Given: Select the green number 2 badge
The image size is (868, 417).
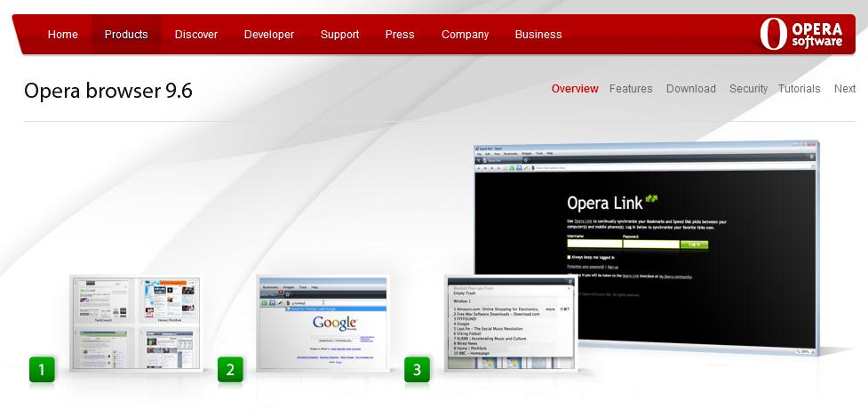Looking at the screenshot, I should (x=230, y=369).
